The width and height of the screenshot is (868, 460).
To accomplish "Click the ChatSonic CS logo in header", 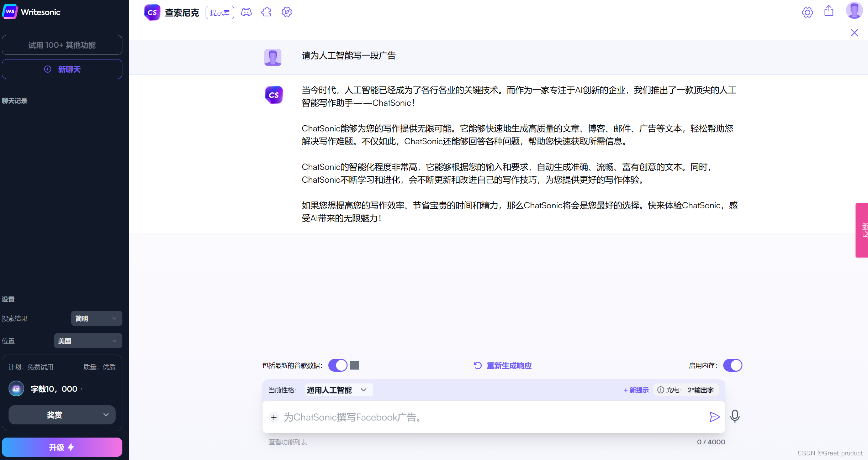I will tap(152, 12).
